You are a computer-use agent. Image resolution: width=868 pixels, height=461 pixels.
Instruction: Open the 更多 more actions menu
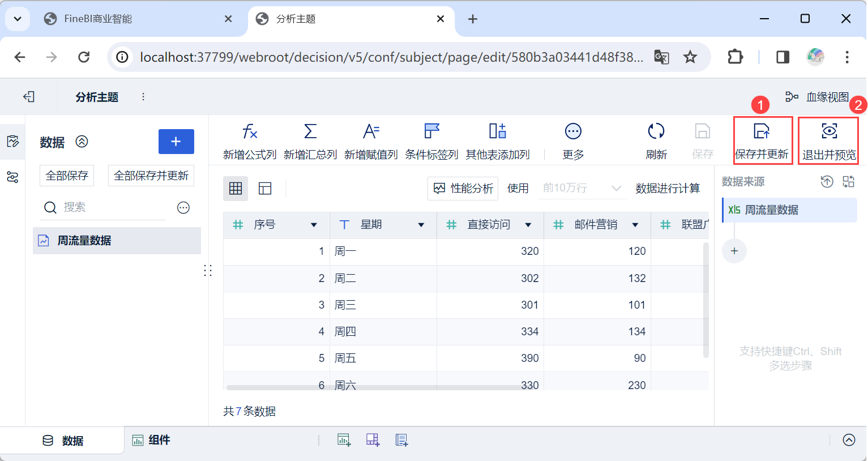coord(573,140)
